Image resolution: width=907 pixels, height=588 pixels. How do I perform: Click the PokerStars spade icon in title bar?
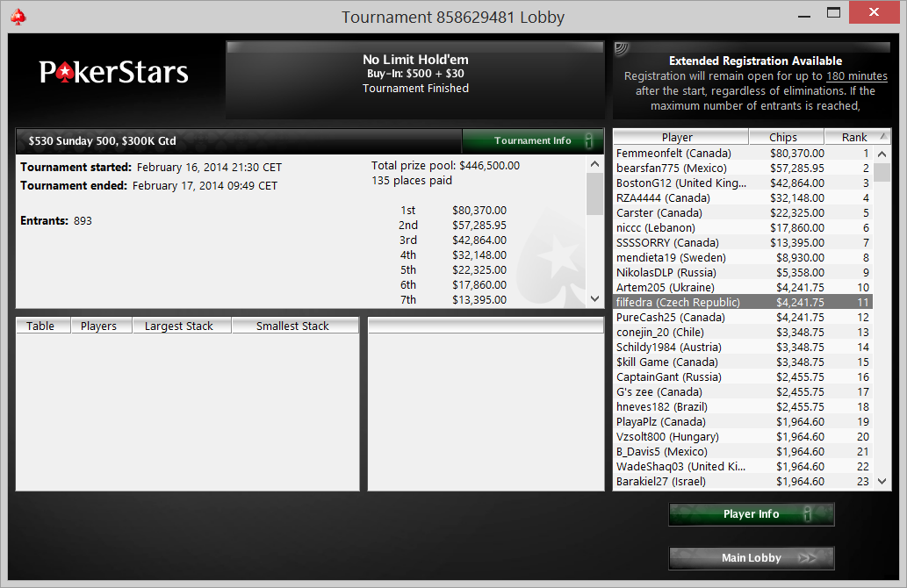tap(18, 17)
